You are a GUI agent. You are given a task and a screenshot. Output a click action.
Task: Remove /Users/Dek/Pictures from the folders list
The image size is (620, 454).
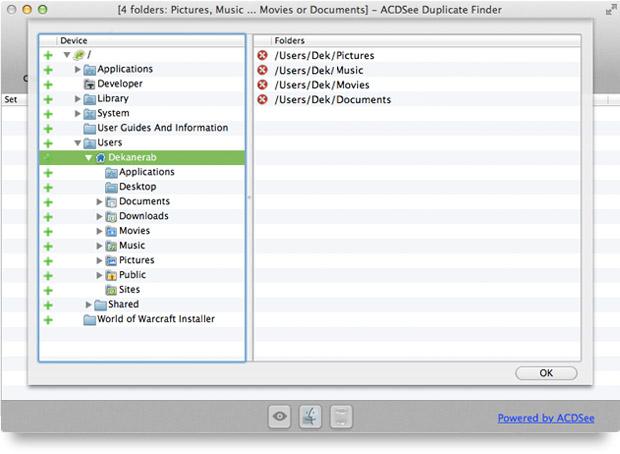pos(262,55)
